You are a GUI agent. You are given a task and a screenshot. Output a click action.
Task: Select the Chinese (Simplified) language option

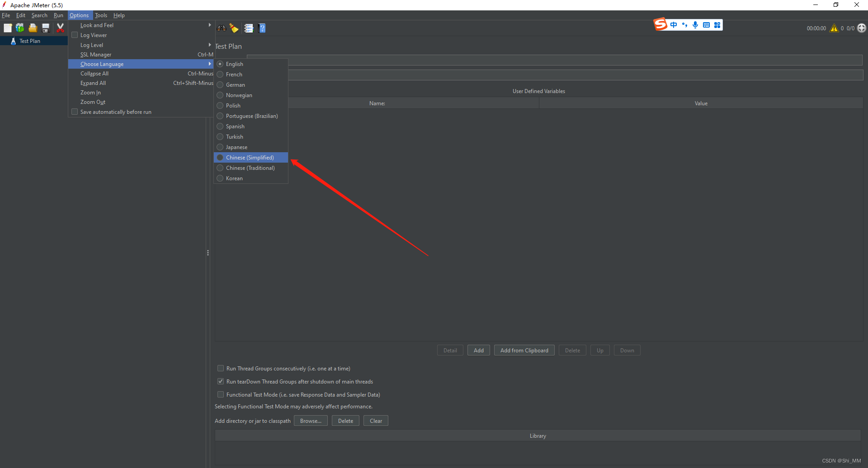click(250, 158)
